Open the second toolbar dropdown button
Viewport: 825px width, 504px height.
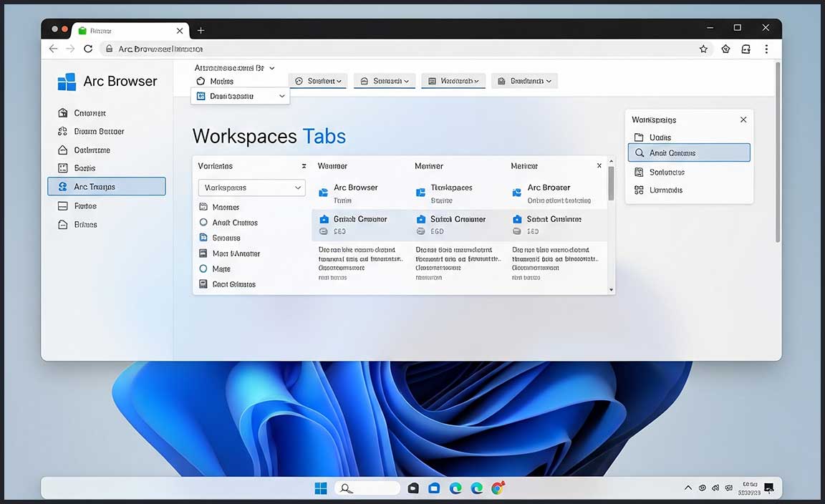coord(385,81)
